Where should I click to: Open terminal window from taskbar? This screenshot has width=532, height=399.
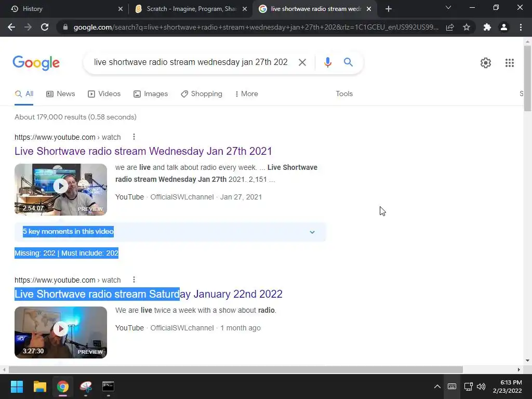[108, 386]
